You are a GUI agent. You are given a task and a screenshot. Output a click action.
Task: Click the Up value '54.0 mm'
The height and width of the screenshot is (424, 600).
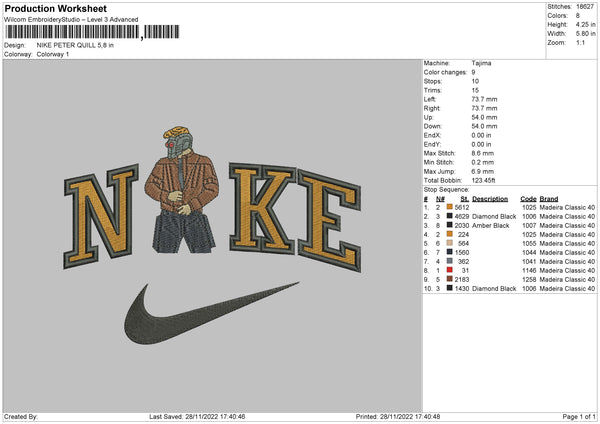tap(484, 117)
